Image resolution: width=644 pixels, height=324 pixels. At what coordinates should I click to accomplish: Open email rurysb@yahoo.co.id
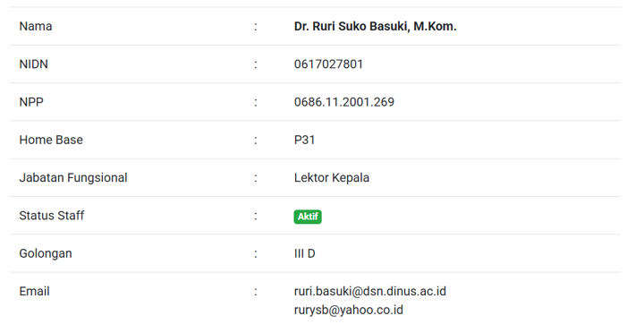pyautogui.click(x=349, y=310)
